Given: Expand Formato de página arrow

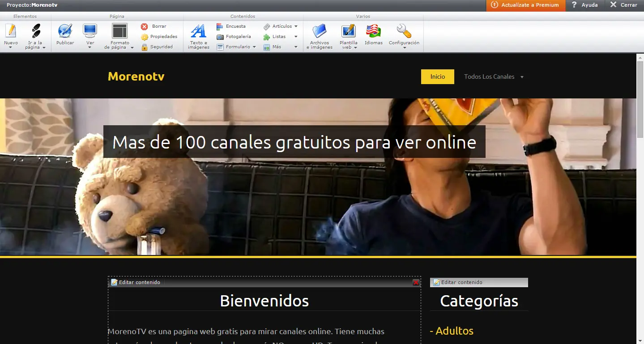Looking at the screenshot, I should coord(132,48).
